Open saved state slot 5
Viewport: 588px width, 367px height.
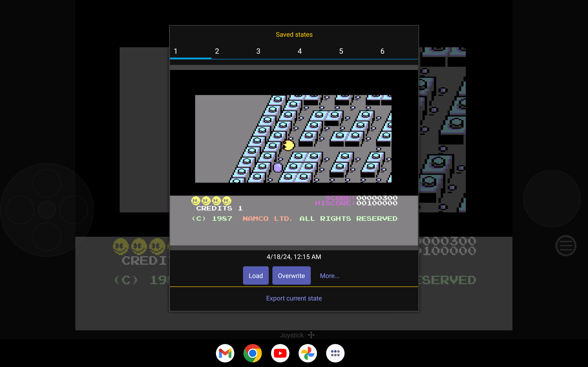[341, 51]
